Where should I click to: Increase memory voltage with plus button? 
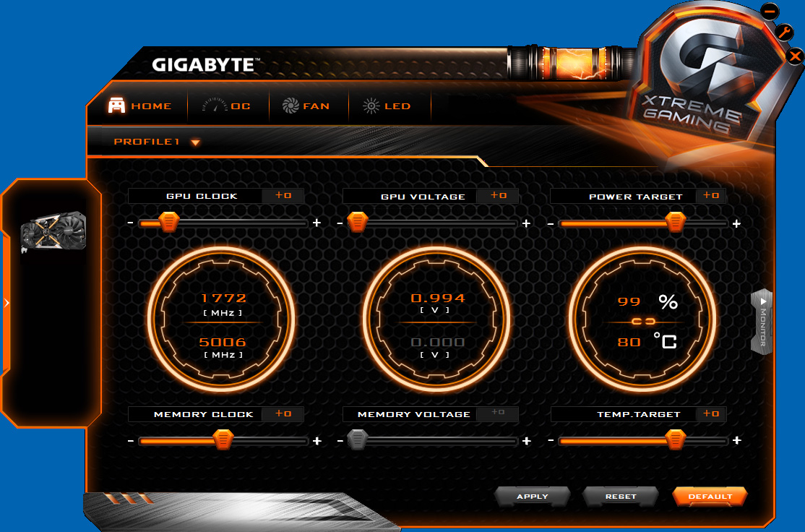pos(526,441)
